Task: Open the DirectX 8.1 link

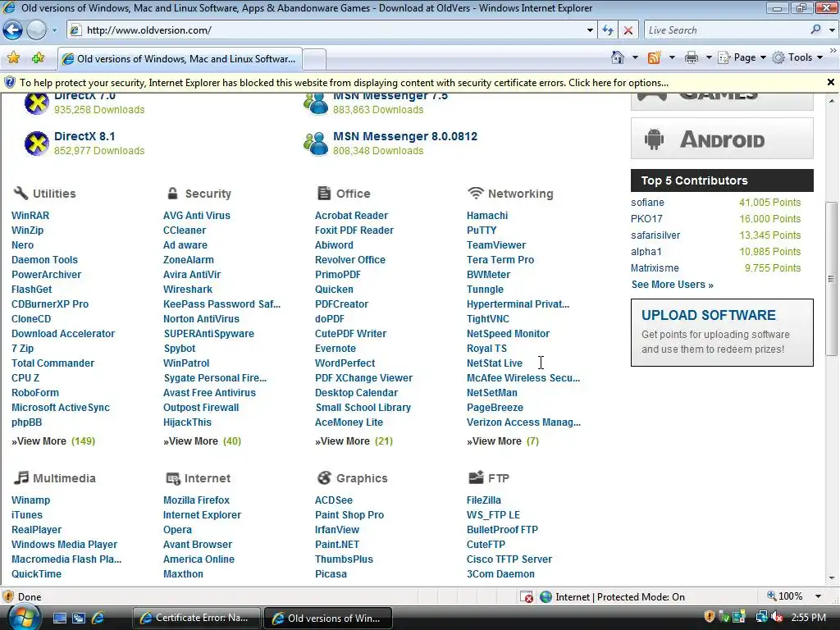Action: coord(84,136)
